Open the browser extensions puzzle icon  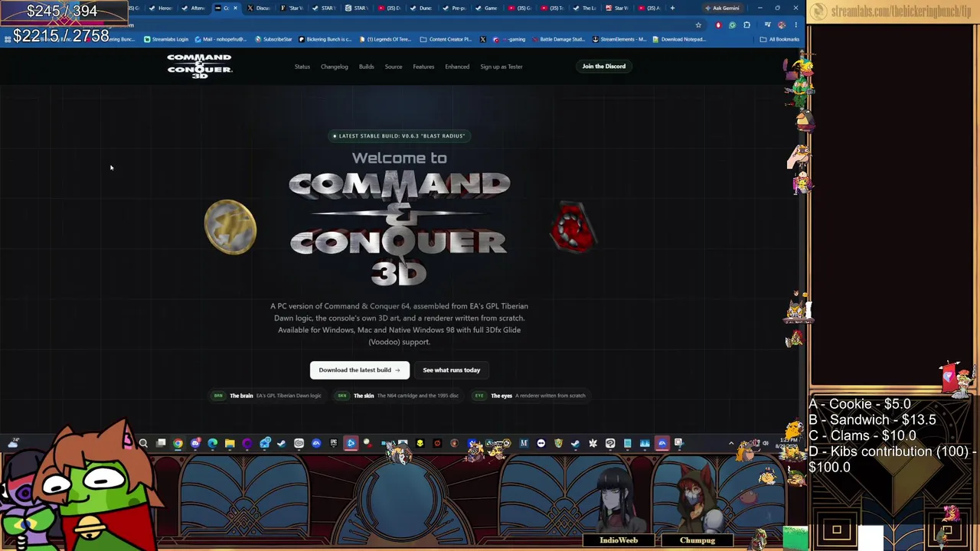(x=746, y=25)
